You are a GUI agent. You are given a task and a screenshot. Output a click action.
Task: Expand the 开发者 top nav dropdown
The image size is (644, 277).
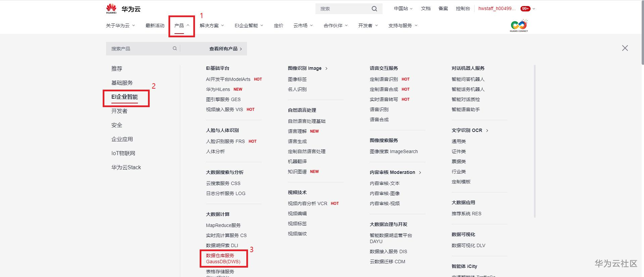[x=368, y=26]
